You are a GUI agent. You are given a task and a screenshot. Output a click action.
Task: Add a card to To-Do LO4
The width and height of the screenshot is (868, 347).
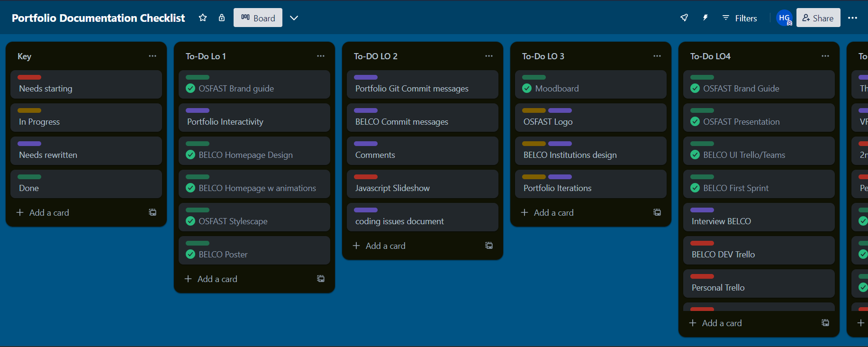[x=750, y=323]
